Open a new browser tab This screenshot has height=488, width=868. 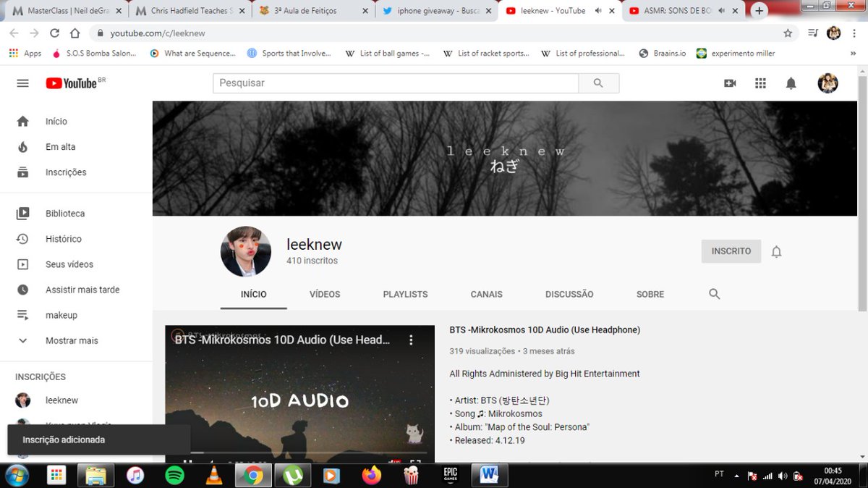[759, 11]
